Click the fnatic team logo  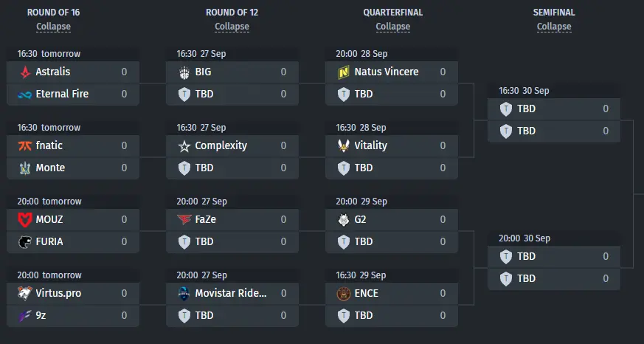[x=25, y=146]
